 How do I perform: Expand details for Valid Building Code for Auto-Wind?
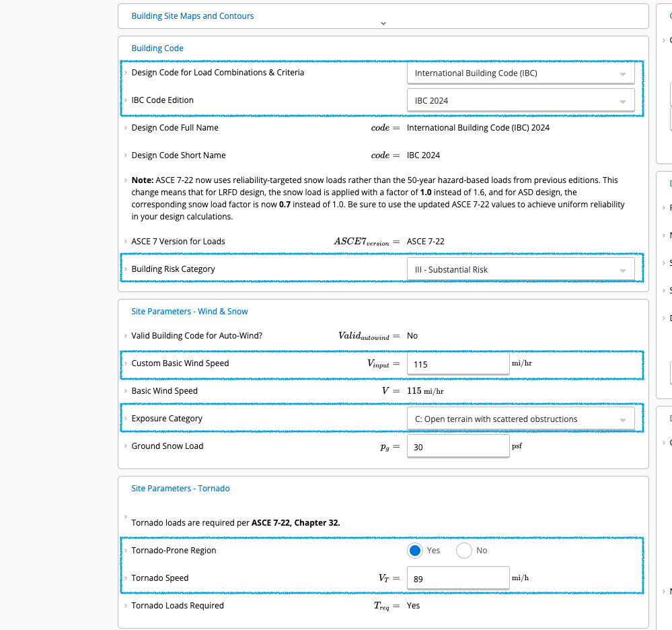click(x=126, y=335)
